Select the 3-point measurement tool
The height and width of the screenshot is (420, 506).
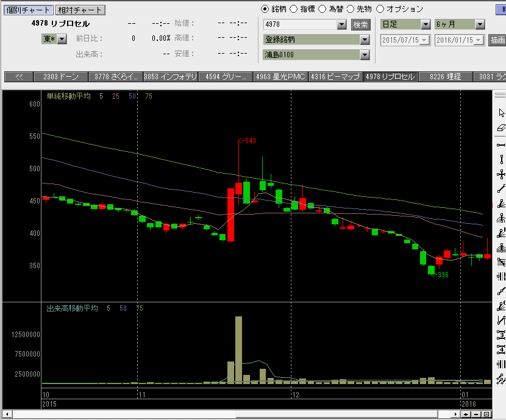coord(501,335)
